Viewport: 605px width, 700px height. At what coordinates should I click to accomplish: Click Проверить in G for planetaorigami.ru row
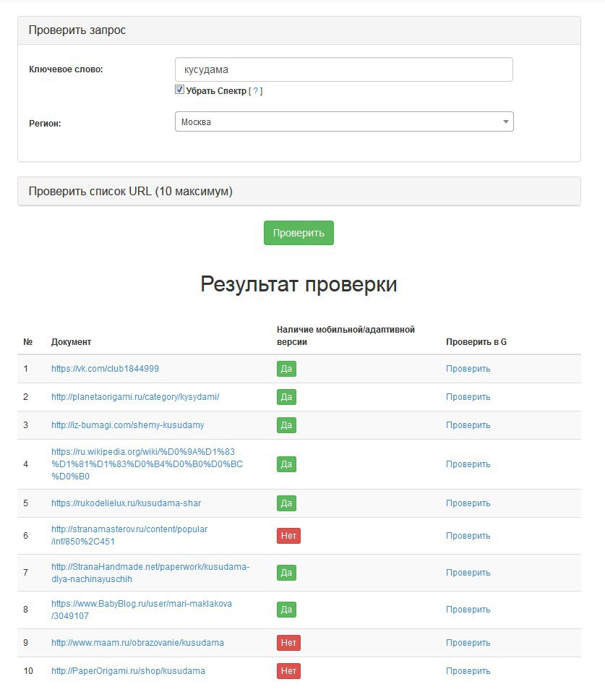[x=468, y=397]
